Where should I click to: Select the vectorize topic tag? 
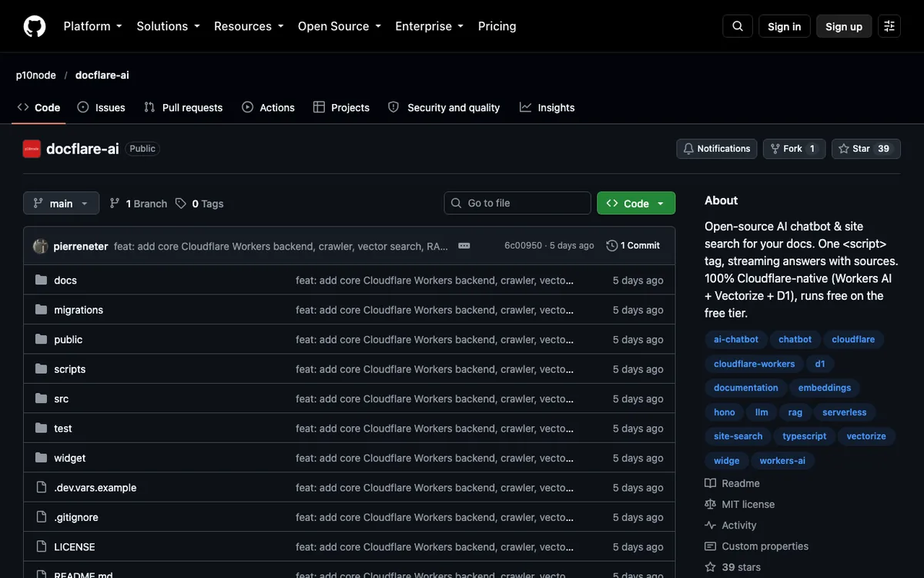coord(866,436)
